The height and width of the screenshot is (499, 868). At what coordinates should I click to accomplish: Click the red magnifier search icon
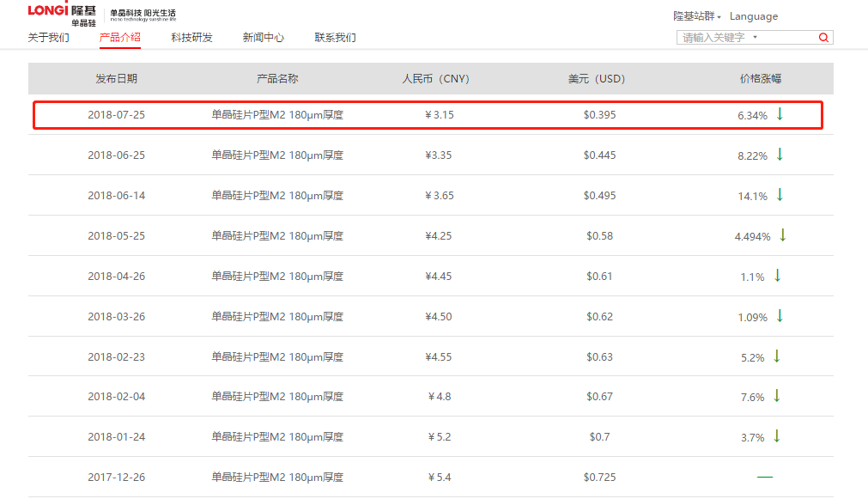pos(822,37)
